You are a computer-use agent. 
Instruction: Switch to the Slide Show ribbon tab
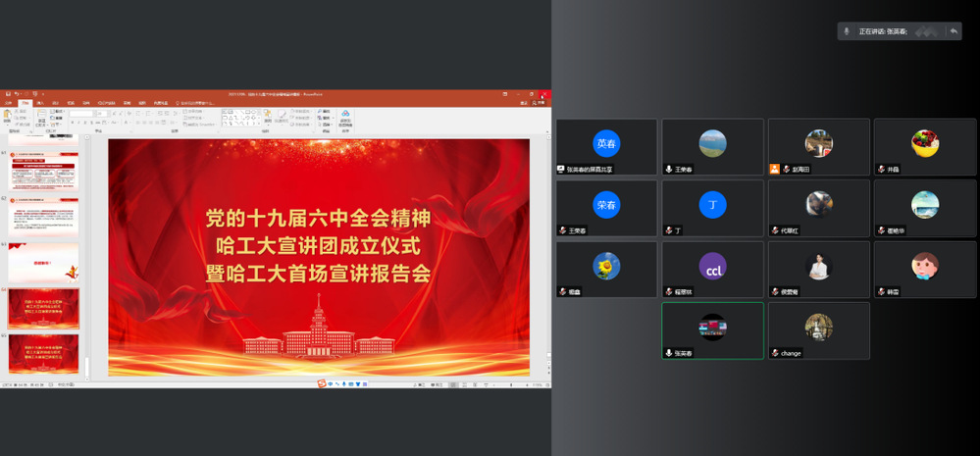(106, 103)
